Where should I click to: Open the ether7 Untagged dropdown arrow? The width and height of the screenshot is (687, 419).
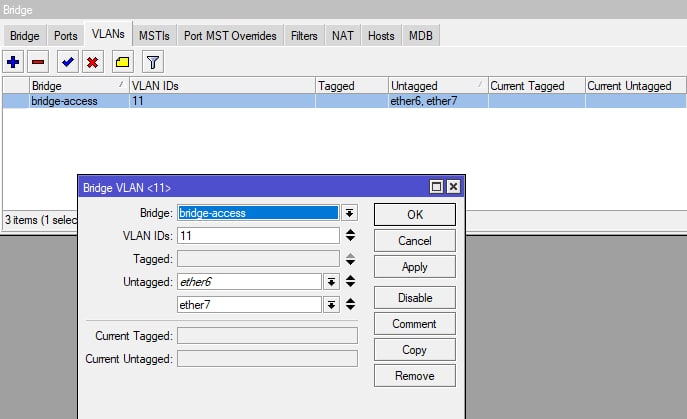(x=332, y=305)
